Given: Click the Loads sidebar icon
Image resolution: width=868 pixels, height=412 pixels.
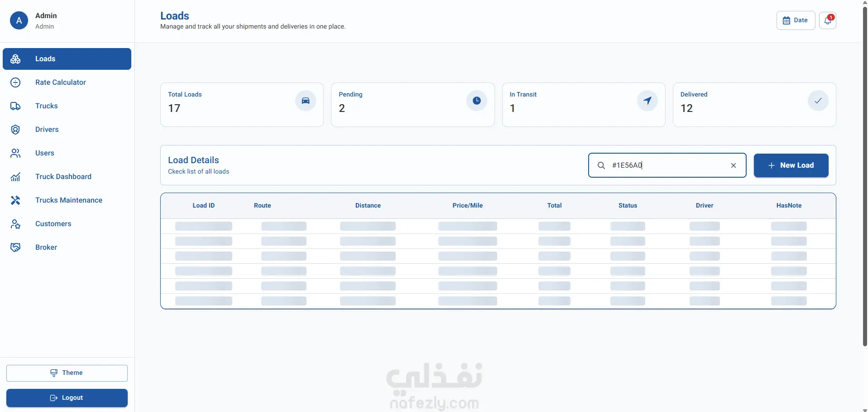Looking at the screenshot, I should [x=15, y=59].
